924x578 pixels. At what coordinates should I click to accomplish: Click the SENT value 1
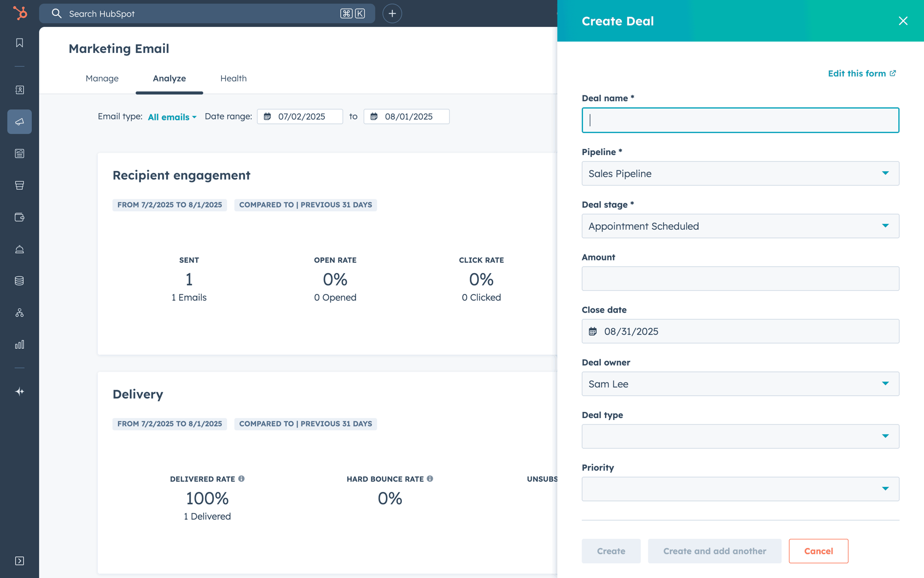pyautogui.click(x=189, y=279)
